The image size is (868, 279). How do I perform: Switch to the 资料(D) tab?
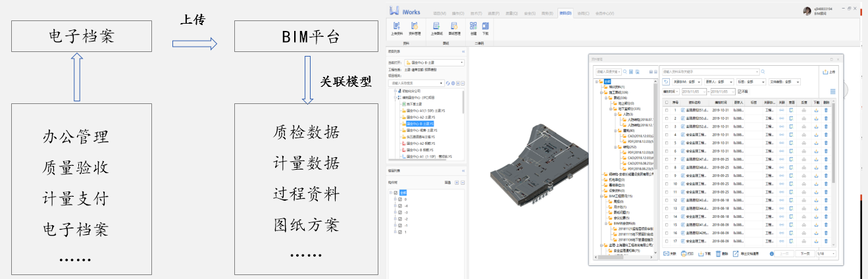565,12
